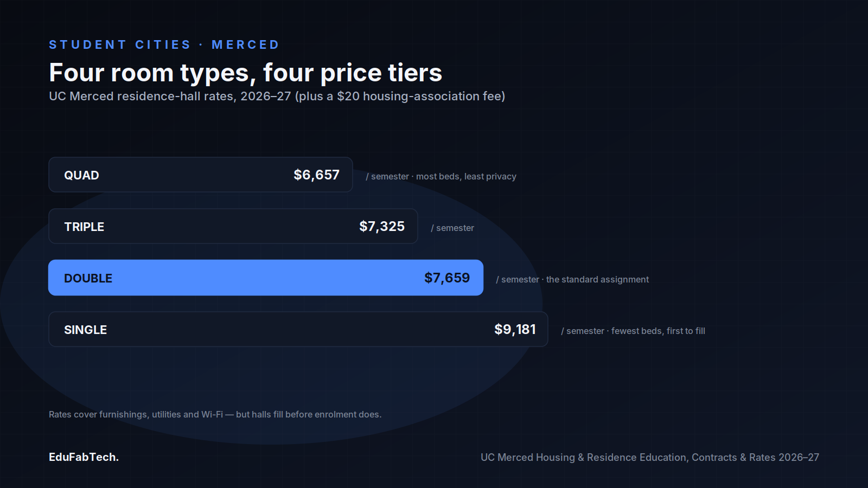This screenshot has height=488, width=868.
Task: Click the $7,659 price value
Action: point(447,278)
